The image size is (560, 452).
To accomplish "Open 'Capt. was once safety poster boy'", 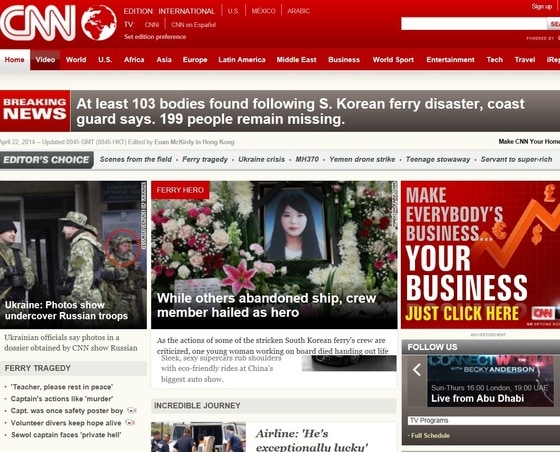I will click(x=67, y=411).
